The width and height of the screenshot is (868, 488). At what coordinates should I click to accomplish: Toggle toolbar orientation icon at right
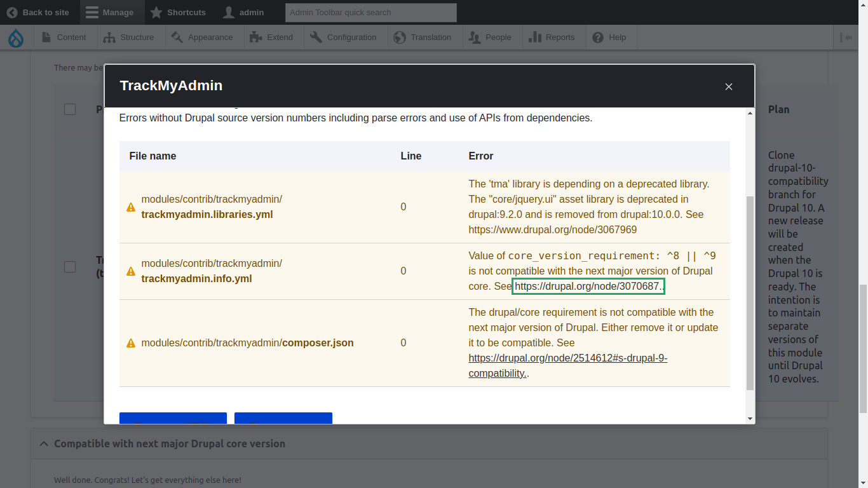click(x=846, y=37)
